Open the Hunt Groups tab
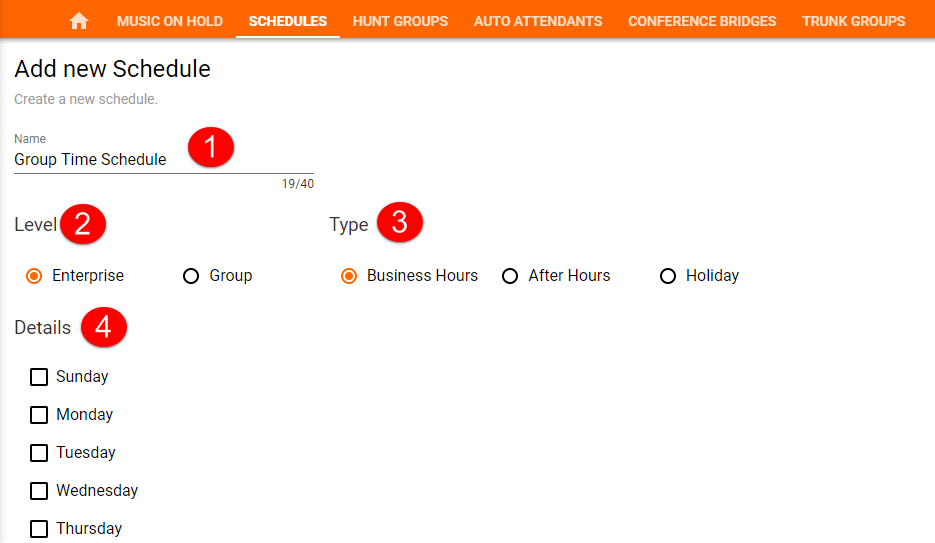The height and width of the screenshot is (543, 935). pos(400,21)
